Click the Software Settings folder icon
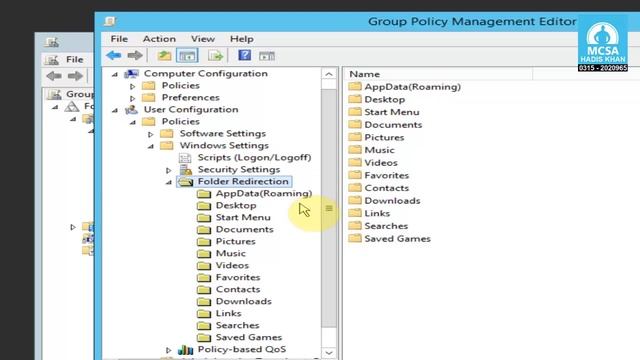The image size is (640, 360). (x=167, y=133)
